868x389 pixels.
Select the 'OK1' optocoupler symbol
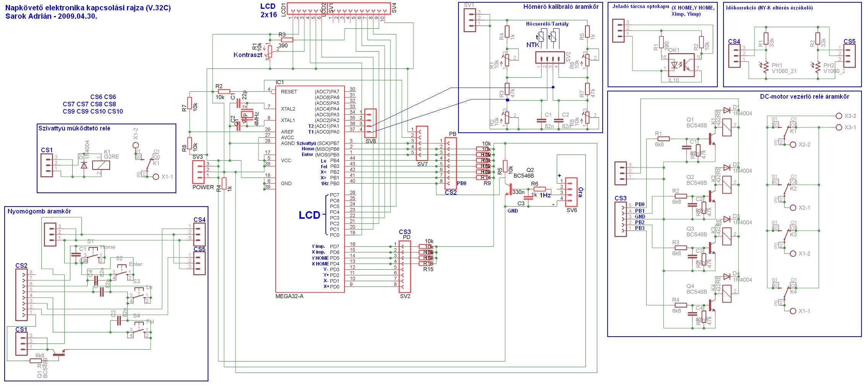tap(681, 66)
